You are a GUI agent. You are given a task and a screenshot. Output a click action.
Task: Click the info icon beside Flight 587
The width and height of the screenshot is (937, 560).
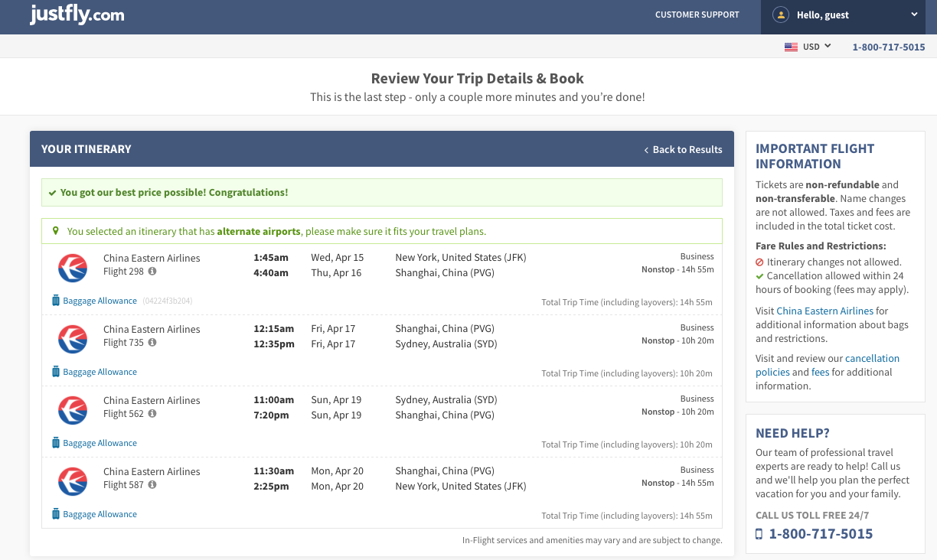(152, 485)
